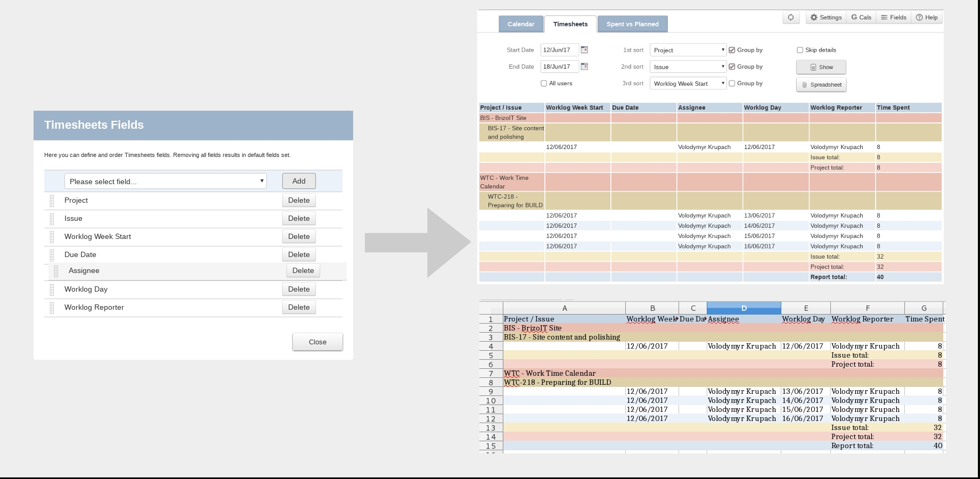Grab drag handle of Worklog Day row
Screen dimensions: 980x479
[52, 290]
